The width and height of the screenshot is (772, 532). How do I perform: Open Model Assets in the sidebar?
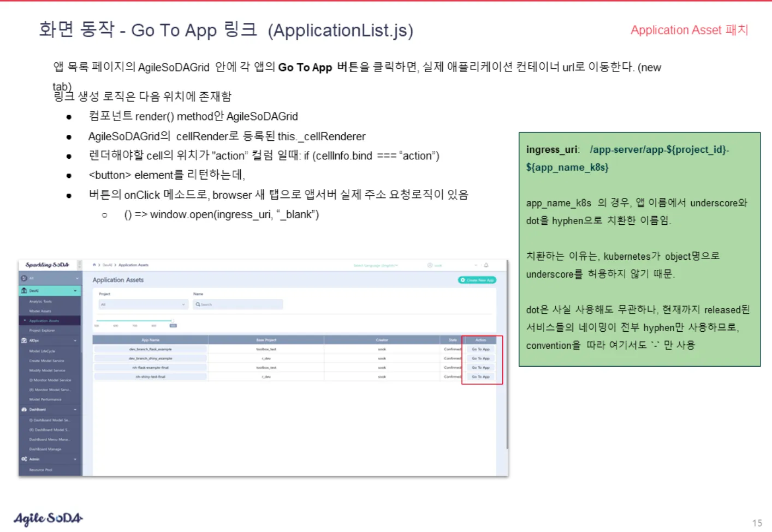[40, 311]
